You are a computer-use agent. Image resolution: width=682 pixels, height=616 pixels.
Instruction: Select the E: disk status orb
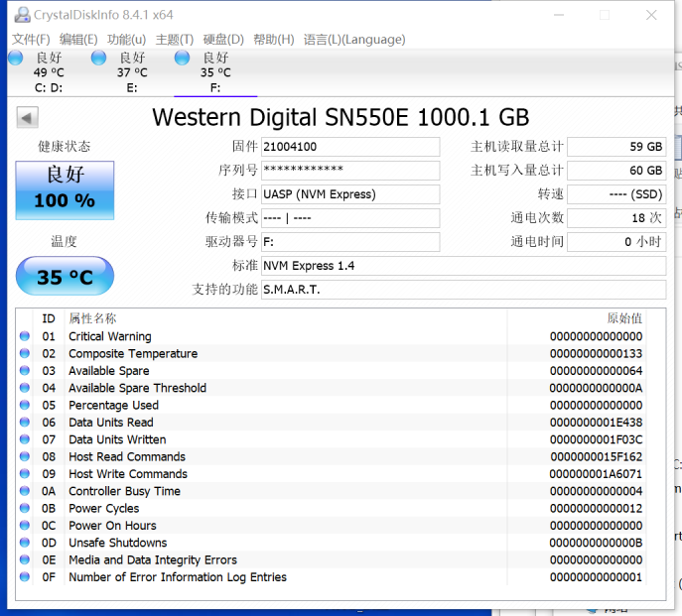98,58
